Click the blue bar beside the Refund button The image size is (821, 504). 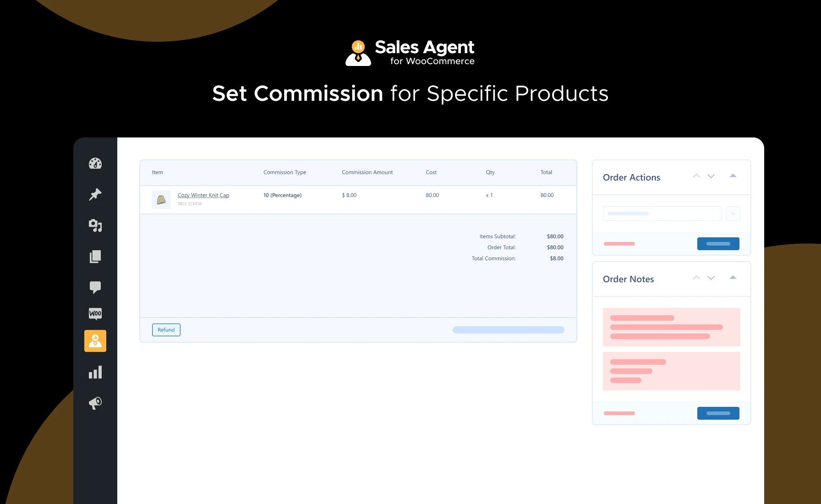[x=508, y=329]
